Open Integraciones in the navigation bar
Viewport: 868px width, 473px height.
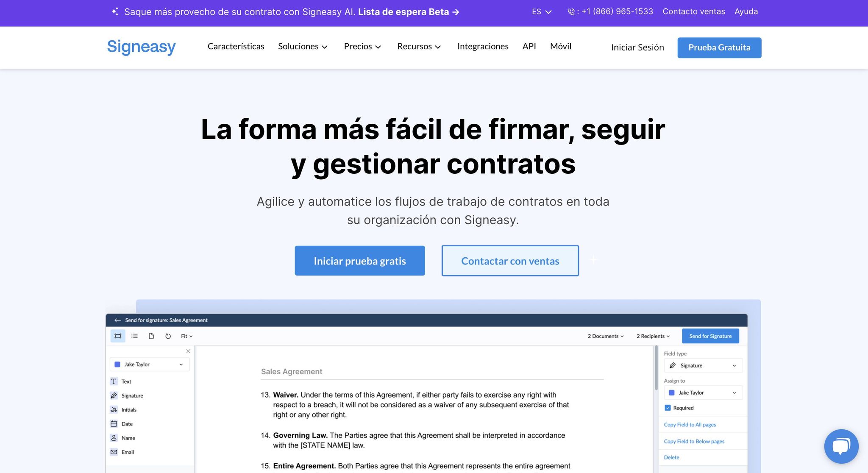coord(483,47)
